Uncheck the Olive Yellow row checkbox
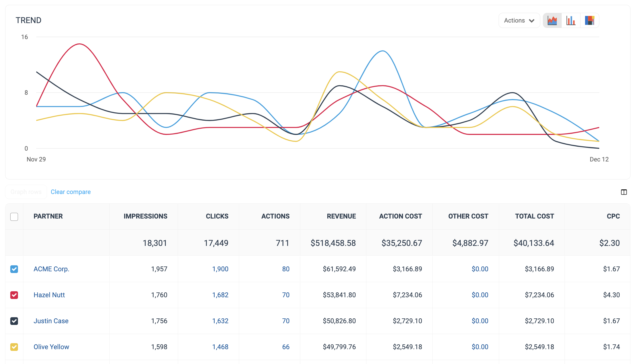The height and width of the screenshot is (364, 637). coord(14,347)
